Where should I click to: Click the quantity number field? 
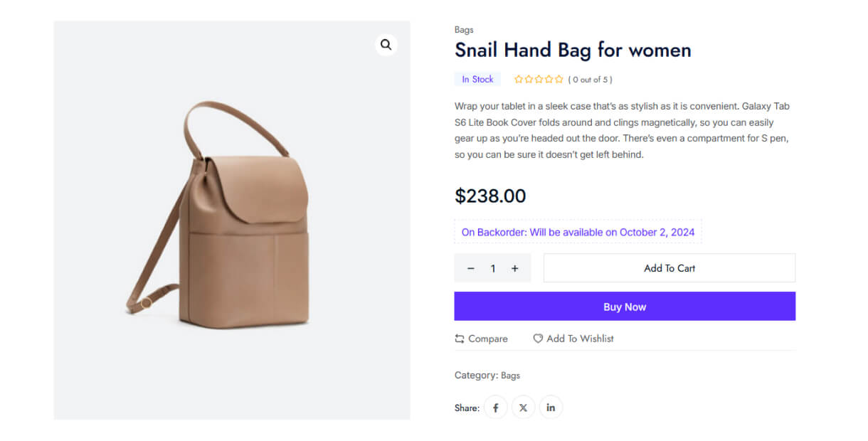[492, 268]
